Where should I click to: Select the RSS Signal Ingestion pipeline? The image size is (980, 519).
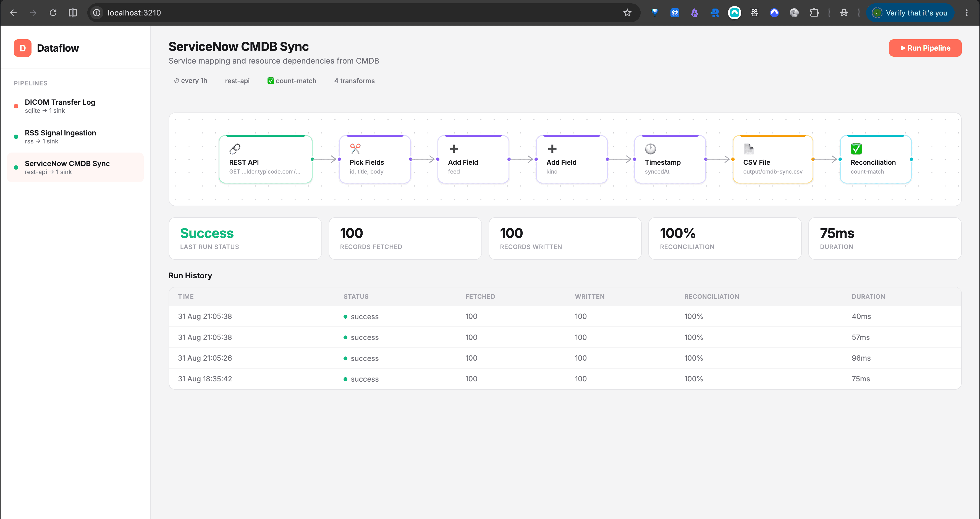click(x=75, y=137)
